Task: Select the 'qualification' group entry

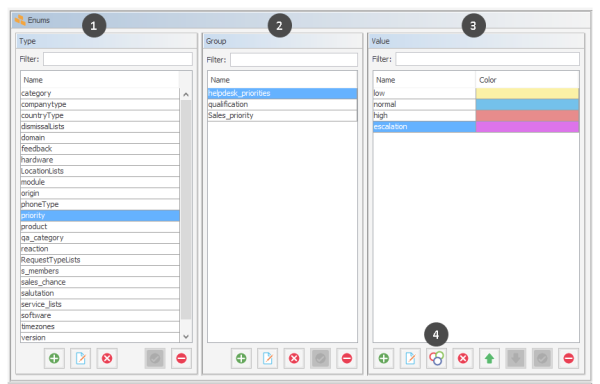Action: coord(282,104)
